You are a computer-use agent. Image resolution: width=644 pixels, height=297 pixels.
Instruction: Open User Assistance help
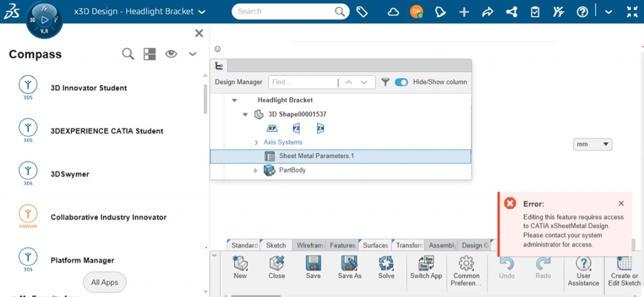point(583,271)
